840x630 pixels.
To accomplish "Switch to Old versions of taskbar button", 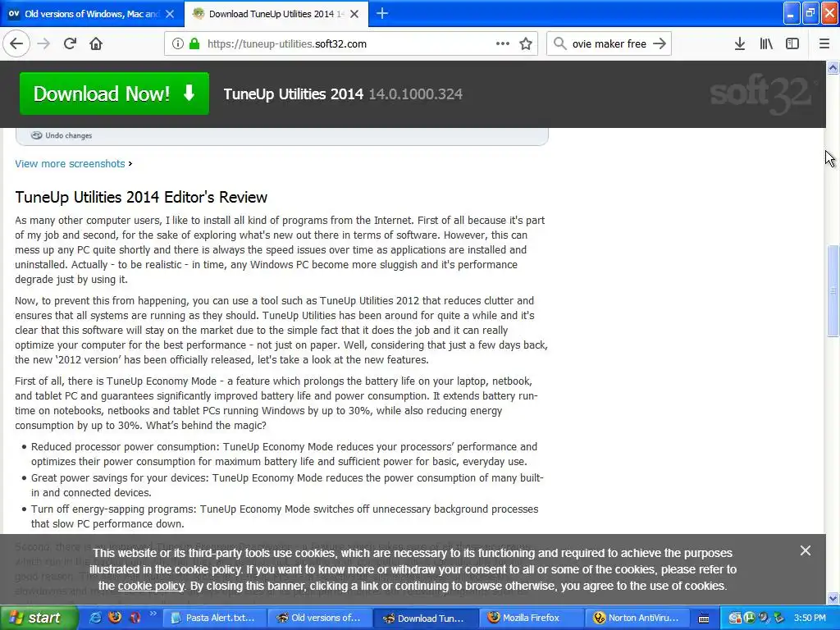I will (319, 619).
